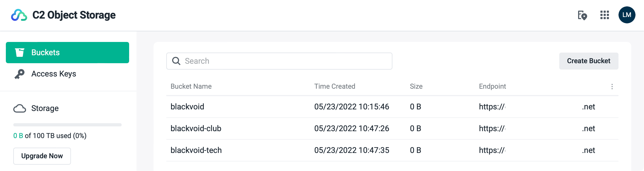Open the table column options kebab menu

tap(612, 87)
